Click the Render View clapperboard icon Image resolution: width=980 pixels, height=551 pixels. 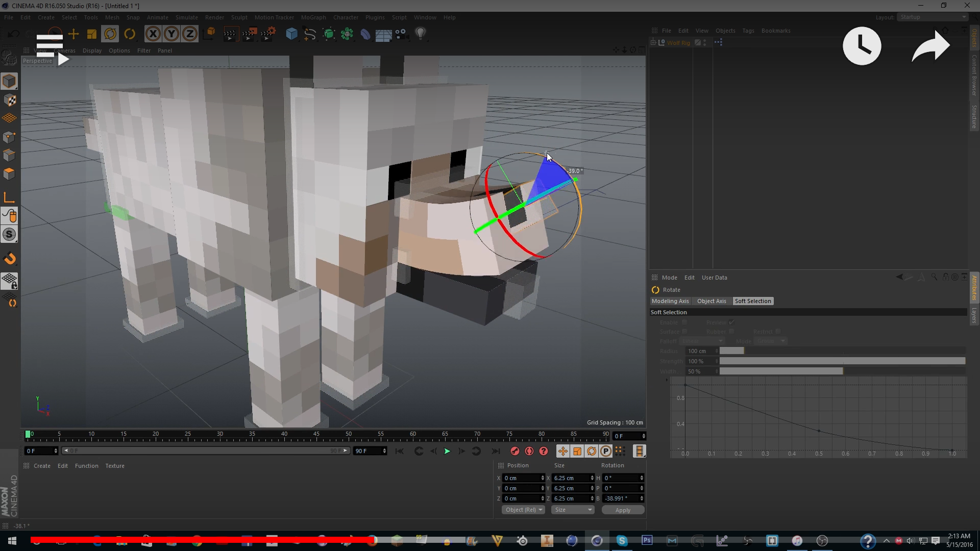(x=230, y=34)
